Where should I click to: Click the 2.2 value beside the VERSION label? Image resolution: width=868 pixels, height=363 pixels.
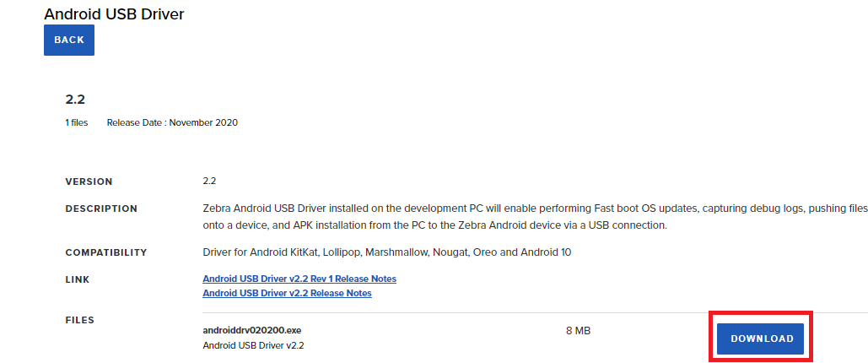click(x=210, y=181)
